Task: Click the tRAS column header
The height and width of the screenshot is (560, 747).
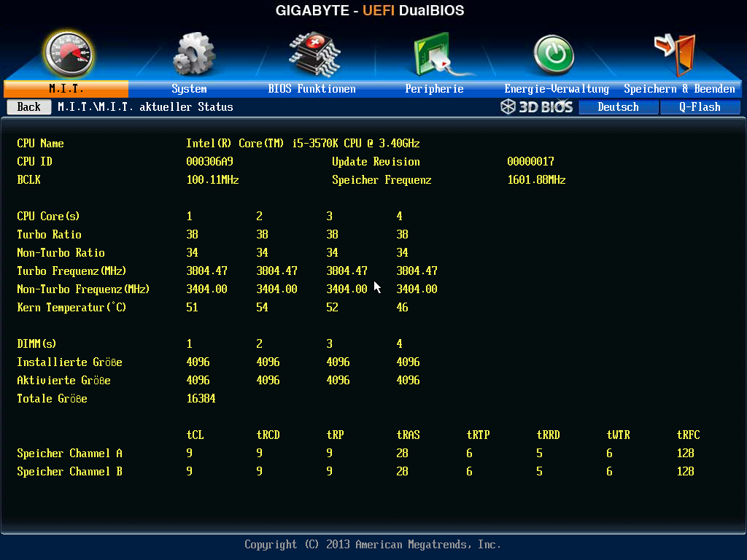Action: pyautogui.click(x=408, y=435)
